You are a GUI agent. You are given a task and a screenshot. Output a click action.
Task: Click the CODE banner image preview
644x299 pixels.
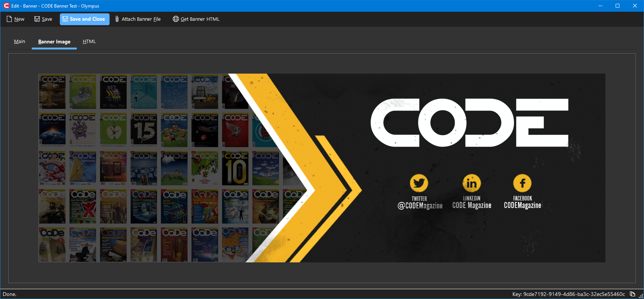[322, 168]
